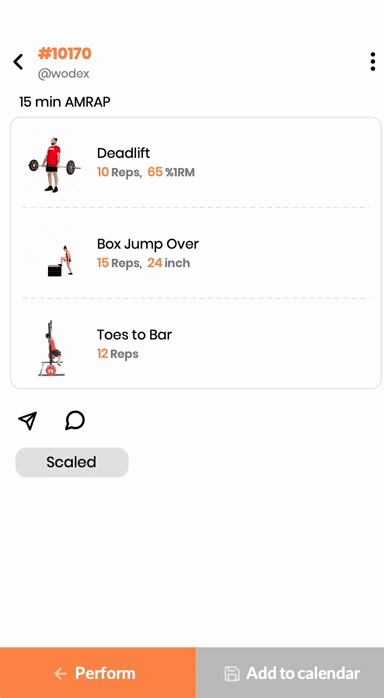384x698 pixels.
Task: Go back using the left chevron arrow
Action: [x=18, y=62]
